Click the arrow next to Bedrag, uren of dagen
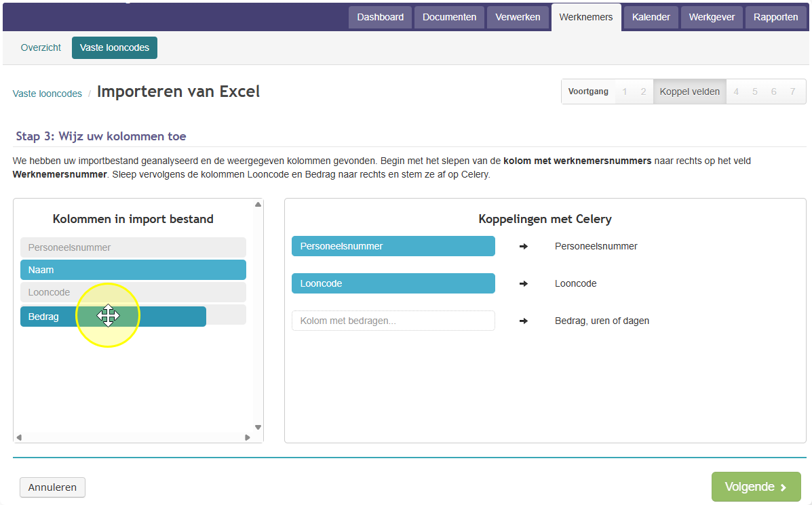 (x=524, y=321)
